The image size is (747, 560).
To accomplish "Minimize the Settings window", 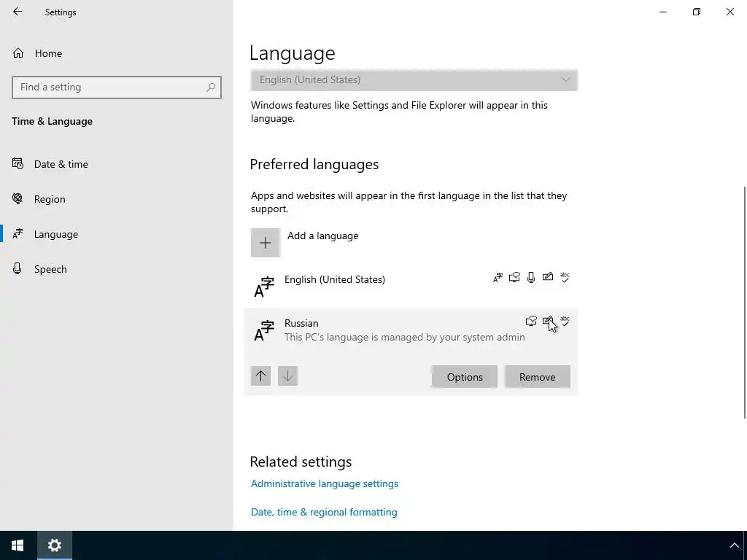I will point(662,12).
